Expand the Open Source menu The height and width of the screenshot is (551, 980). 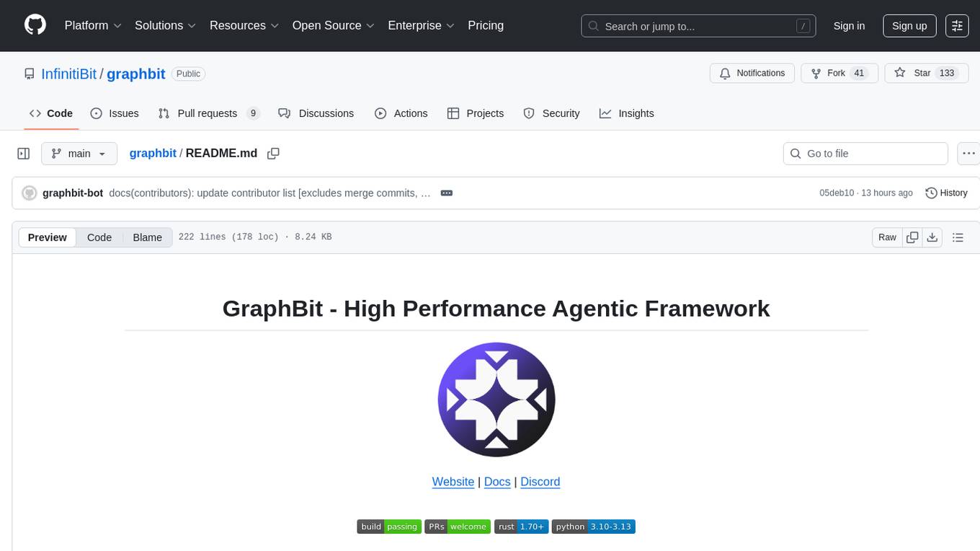point(333,25)
